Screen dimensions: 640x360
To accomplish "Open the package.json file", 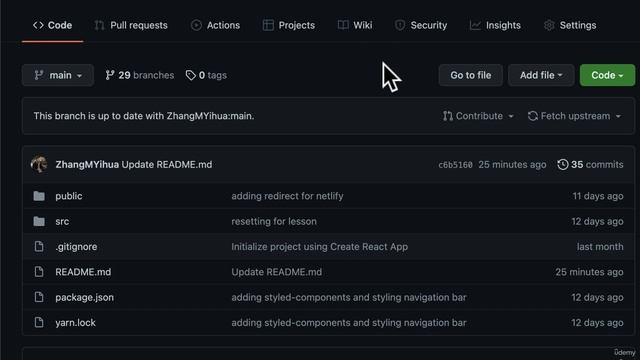I will pyautogui.click(x=84, y=297).
